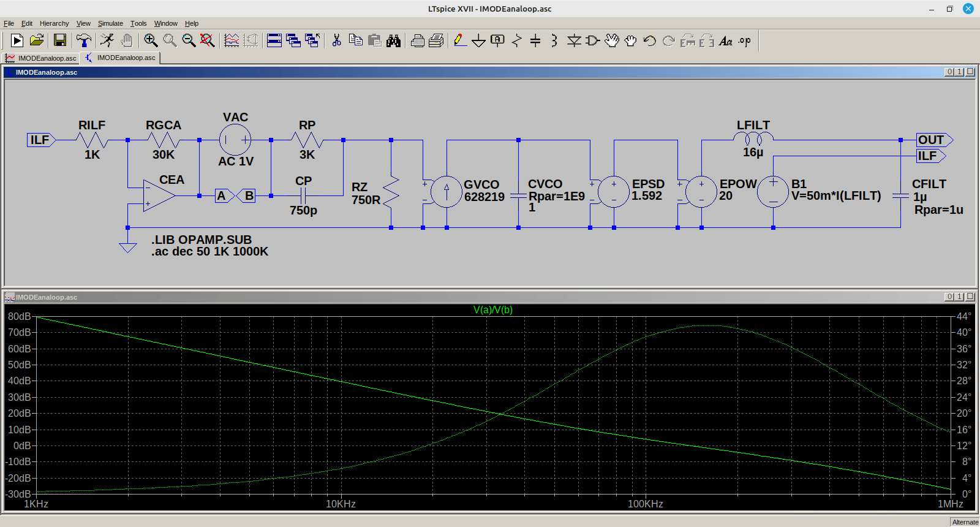Select the Label Net tool
This screenshot has height=527, width=980.
pos(498,40)
